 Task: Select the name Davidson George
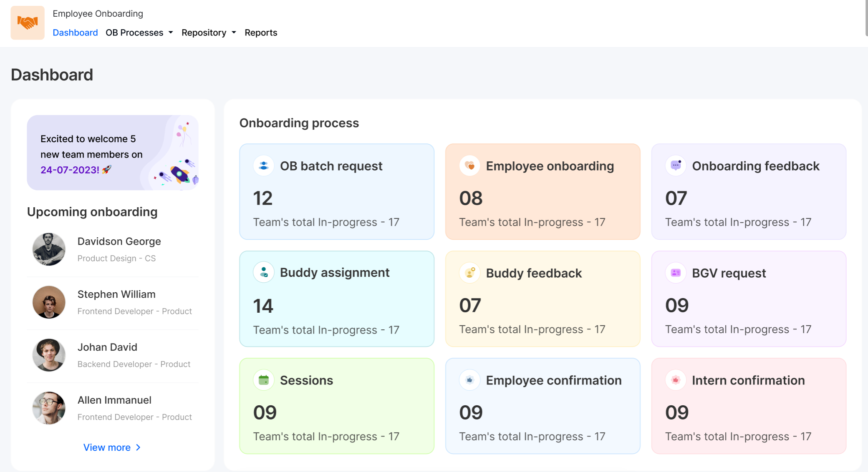pos(119,241)
